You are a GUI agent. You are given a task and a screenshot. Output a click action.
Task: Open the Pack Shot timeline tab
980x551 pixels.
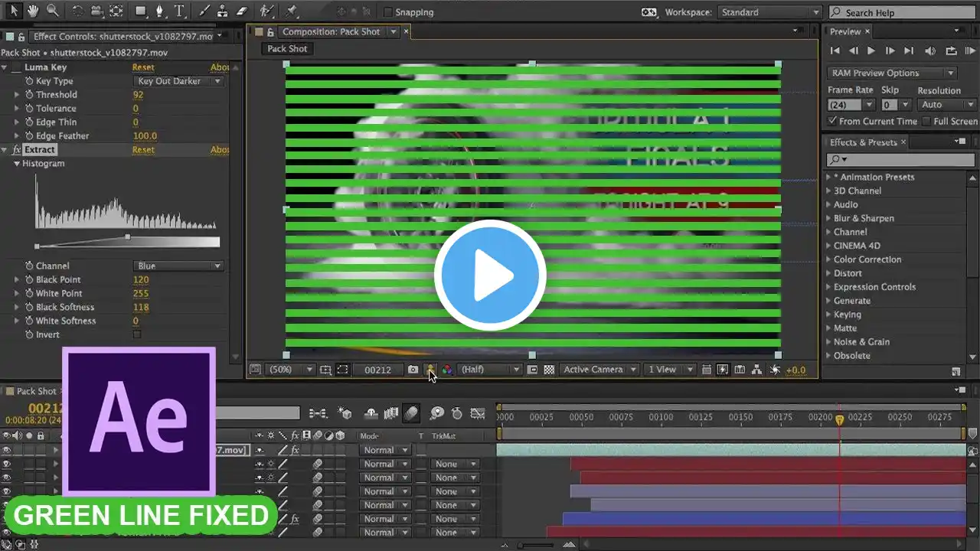pyautogui.click(x=37, y=391)
